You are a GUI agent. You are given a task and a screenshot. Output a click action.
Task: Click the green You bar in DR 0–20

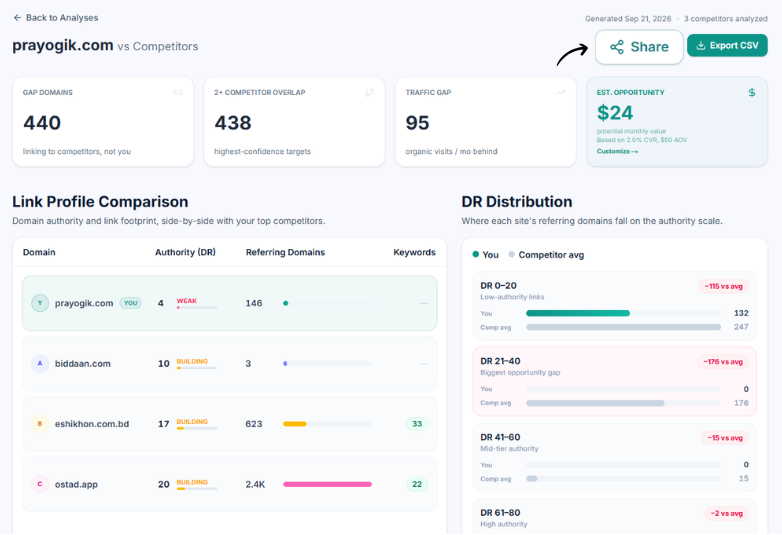coord(578,313)
